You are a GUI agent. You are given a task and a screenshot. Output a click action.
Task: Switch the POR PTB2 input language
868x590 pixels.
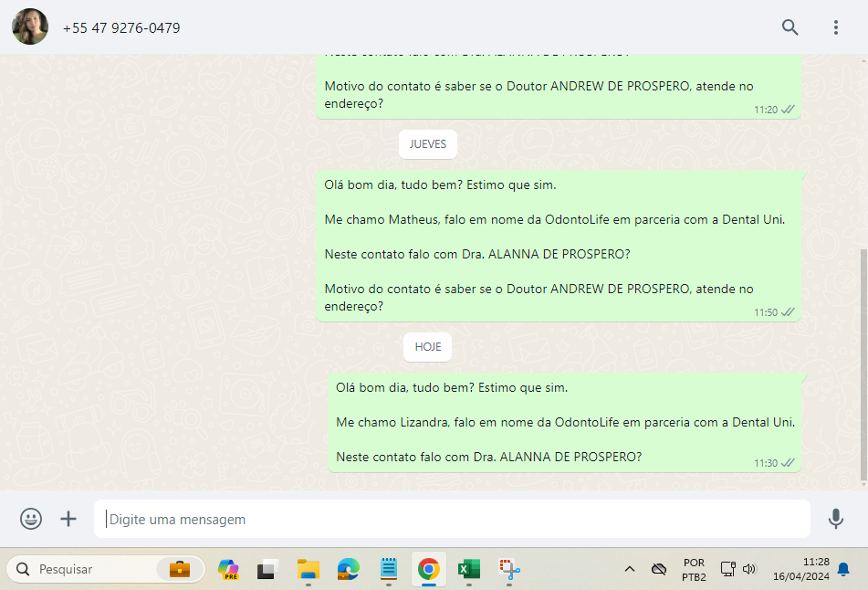(694, 570)
